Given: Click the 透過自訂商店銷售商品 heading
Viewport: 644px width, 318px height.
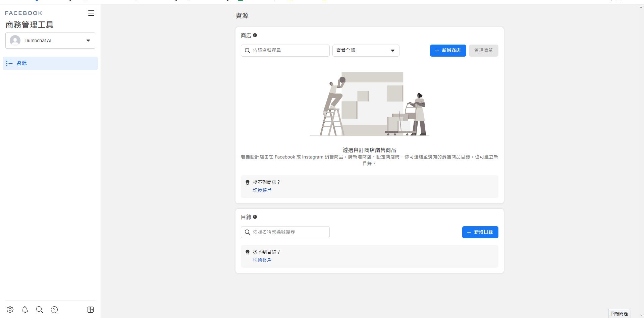Looking at the screenshot, I should pyautogui.click(x=369, y=150).
